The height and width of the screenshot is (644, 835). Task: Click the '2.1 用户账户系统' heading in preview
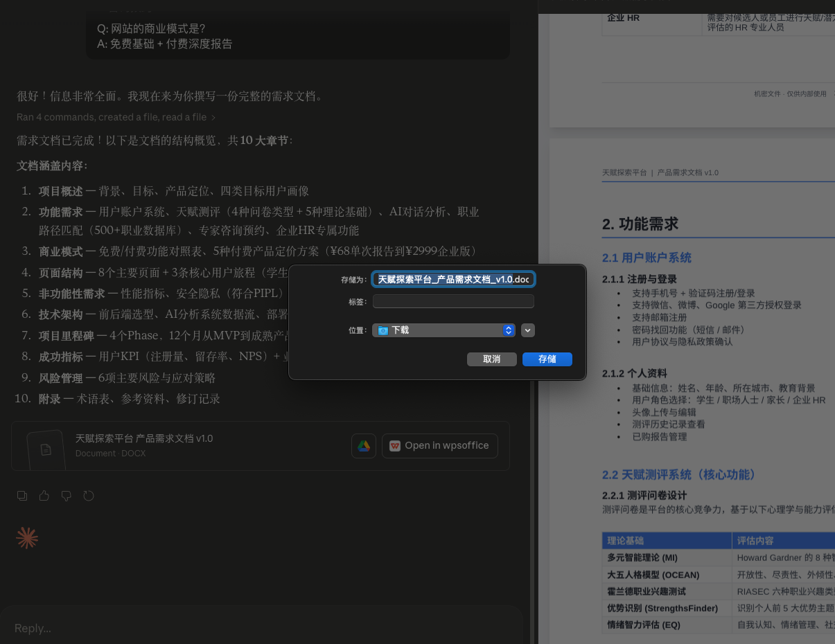[647, 258]
